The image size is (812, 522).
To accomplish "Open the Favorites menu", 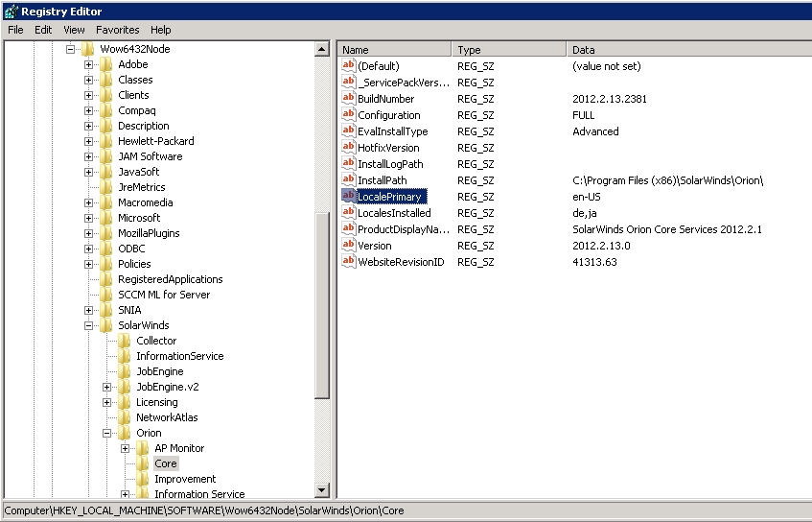I will pyautogui.click(x=118, y=30).
